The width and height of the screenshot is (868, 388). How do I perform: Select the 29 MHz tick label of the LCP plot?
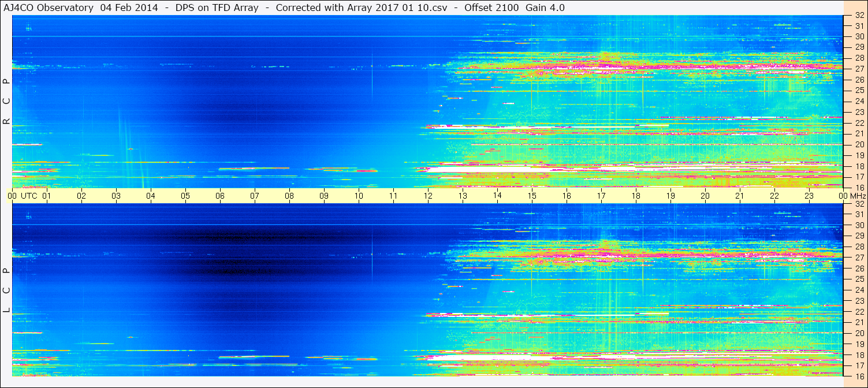tap(859, 236)
